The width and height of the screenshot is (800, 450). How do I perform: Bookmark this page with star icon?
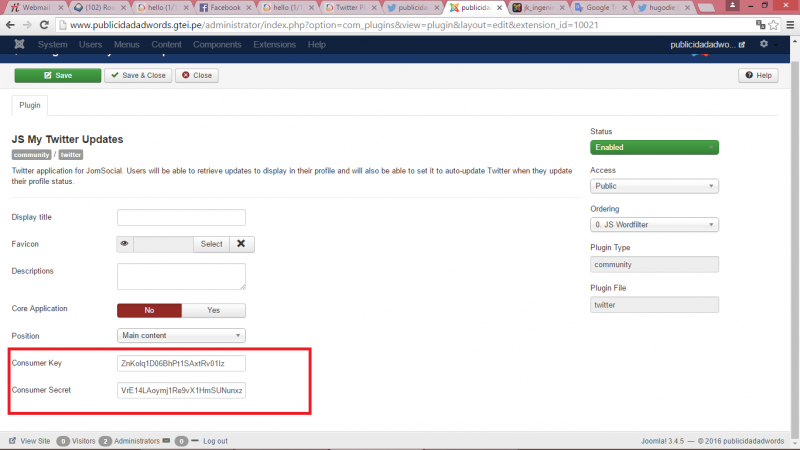point(774,24)
